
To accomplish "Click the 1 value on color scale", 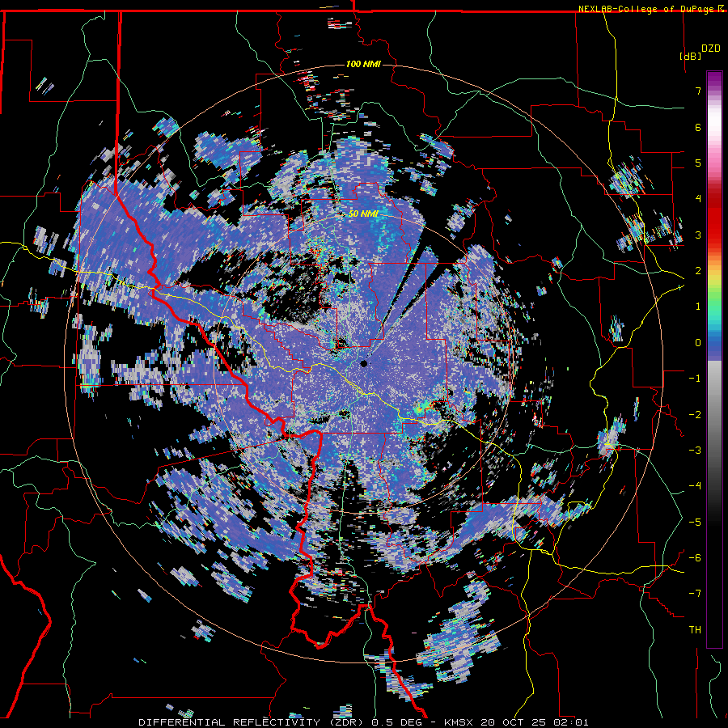I will pos(698,307).
